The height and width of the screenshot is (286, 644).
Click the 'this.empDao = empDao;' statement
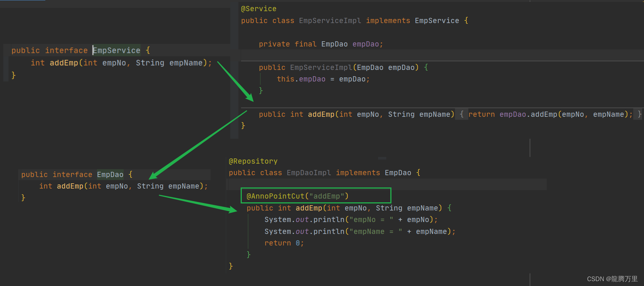pyautogui.click(x=323, y=79)
